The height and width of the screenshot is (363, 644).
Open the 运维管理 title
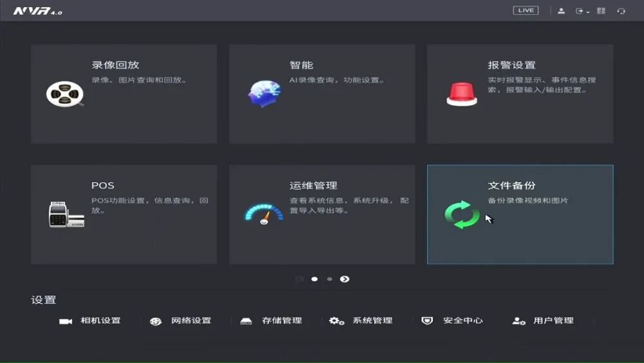(x=314, y=186)
